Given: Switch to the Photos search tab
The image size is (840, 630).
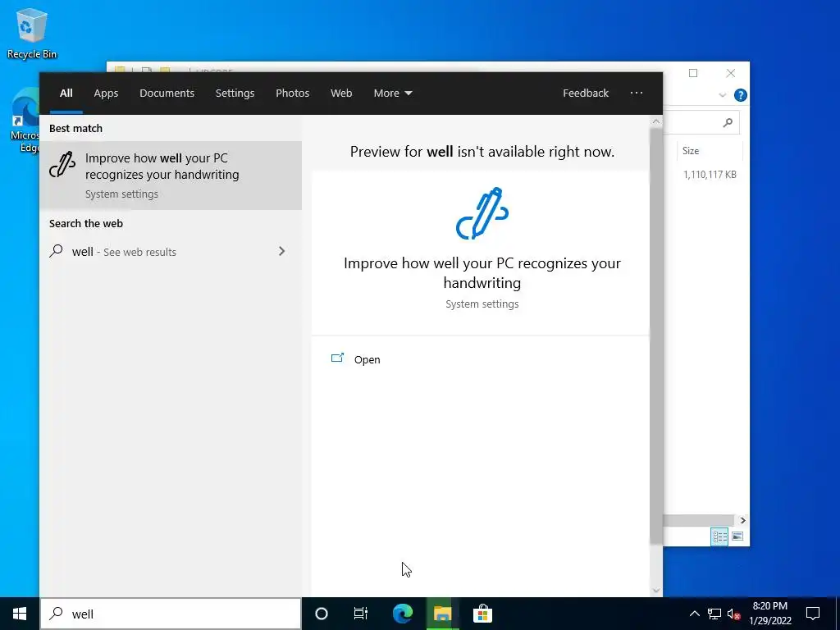Looking at the screenshot, I should click(293, 93).
